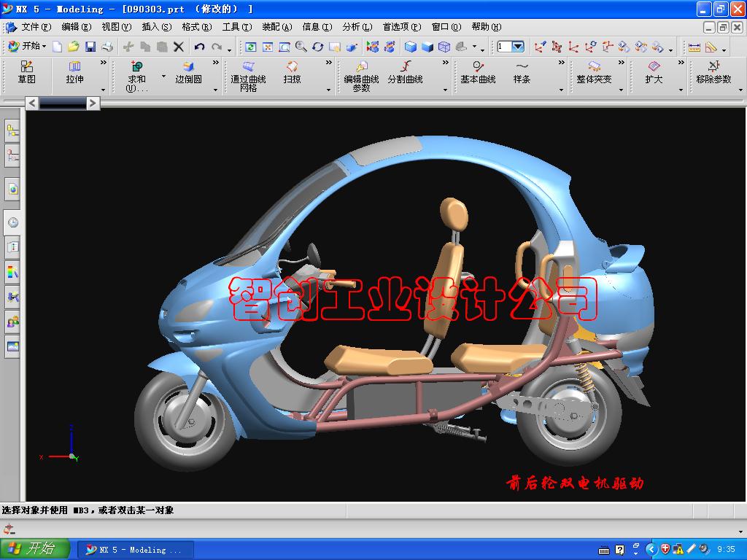Select the Extrude (拉伸) tool

pos(74,71)
